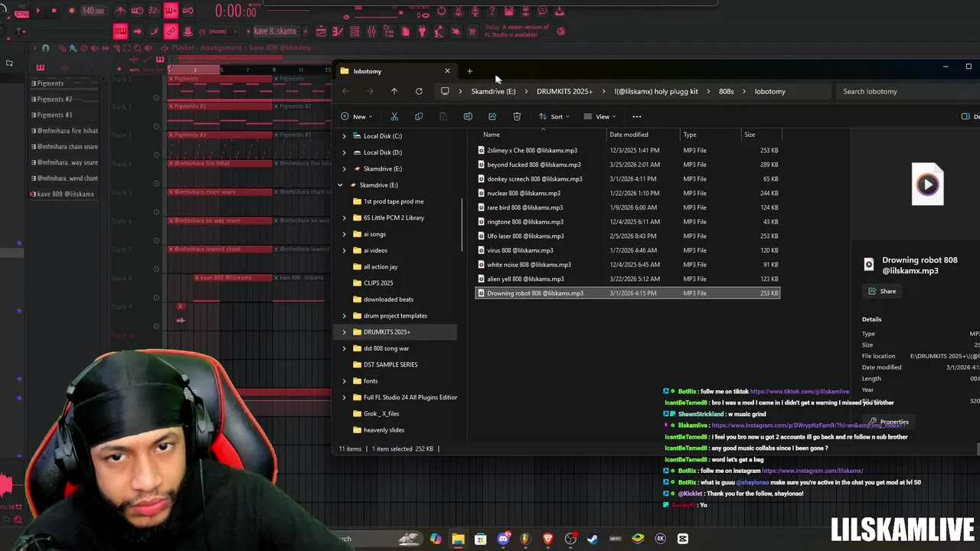Click 808s in the address breadcrumb
Viewport: 980px width, 551px height.
[726, 91]
